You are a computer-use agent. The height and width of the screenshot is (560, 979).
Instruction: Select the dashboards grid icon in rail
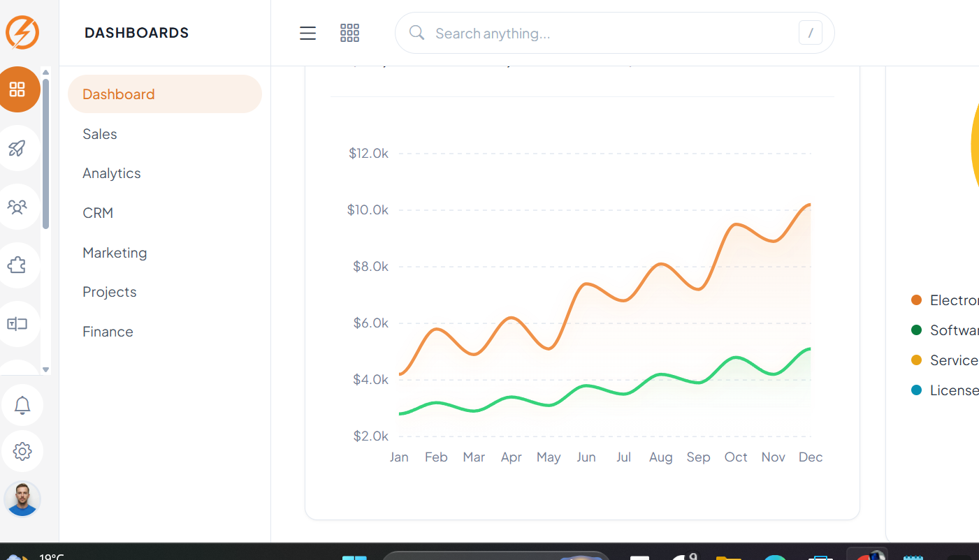(17, 89)
